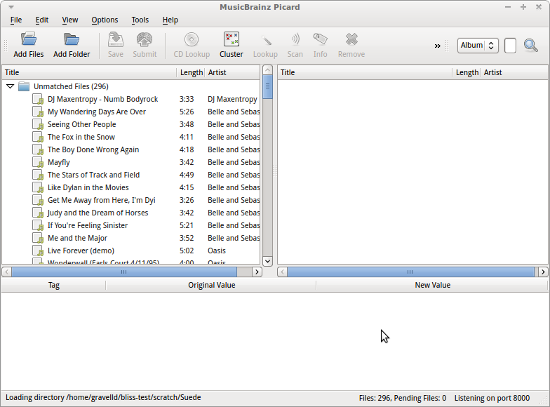Select track The Stars of Track and Field
Image resolution: width=550 pixels, height=407 pixels.
tap(94, 175)
